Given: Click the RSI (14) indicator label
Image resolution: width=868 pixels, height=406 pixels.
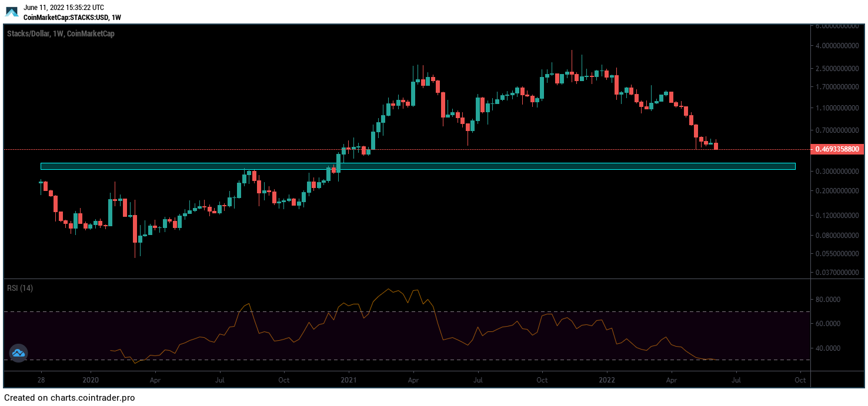Looking at the screenshot, I should click(20, 288).
